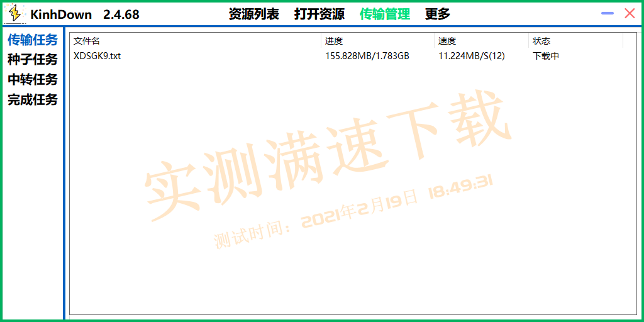Select the 传输管理 tab
644x322 pixels.
(384, 14)
